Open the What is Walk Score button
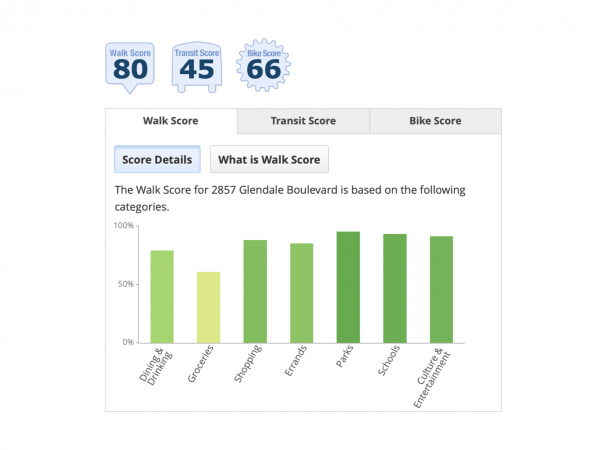Screen dimensions: 600x450 click(x=269, y=159)
